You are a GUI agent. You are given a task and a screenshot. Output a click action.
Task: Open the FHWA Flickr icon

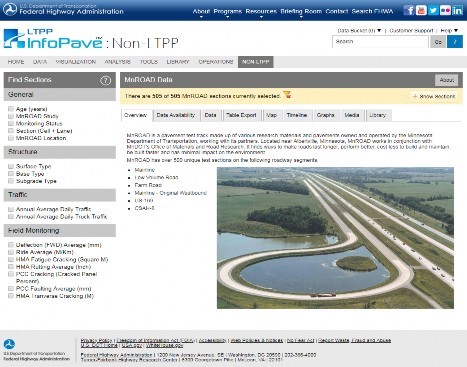click(x=445, y=10)
